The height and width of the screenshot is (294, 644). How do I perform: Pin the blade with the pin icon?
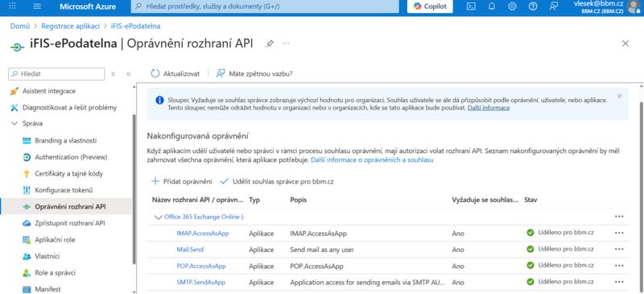coord(270,43)
